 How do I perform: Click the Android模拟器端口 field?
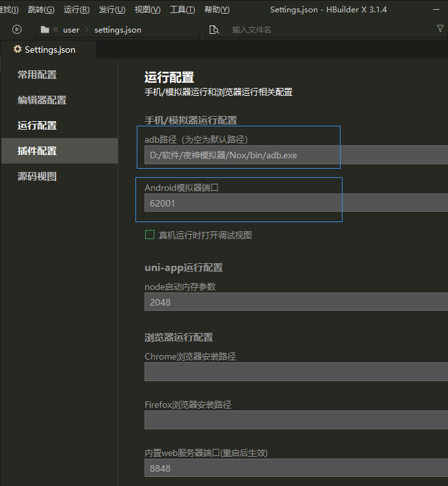(x=296, y=203)
